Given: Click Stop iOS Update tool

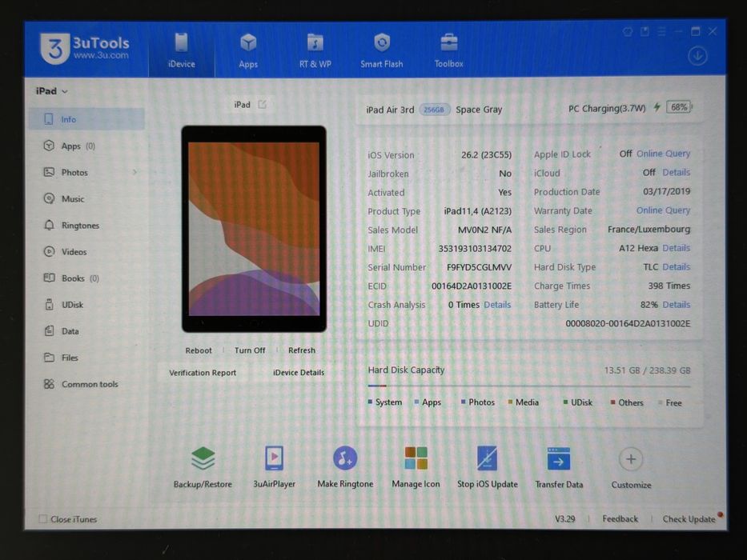Looking at the screenshot, I should [488, 468].
